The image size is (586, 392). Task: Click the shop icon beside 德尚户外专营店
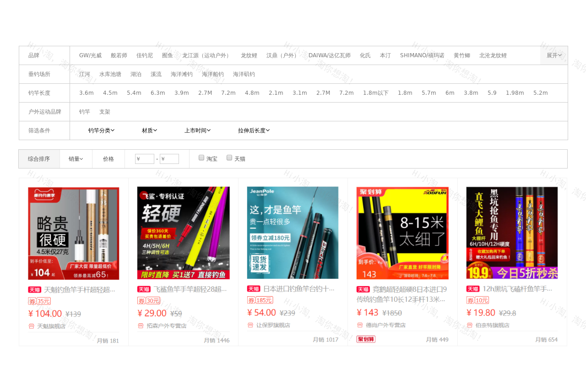click(360, 325)
